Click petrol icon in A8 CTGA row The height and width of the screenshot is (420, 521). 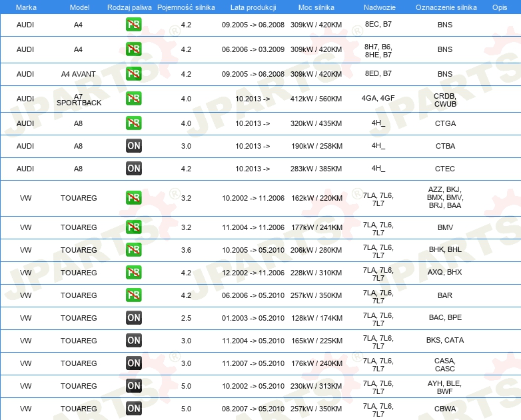coord(133,123)
